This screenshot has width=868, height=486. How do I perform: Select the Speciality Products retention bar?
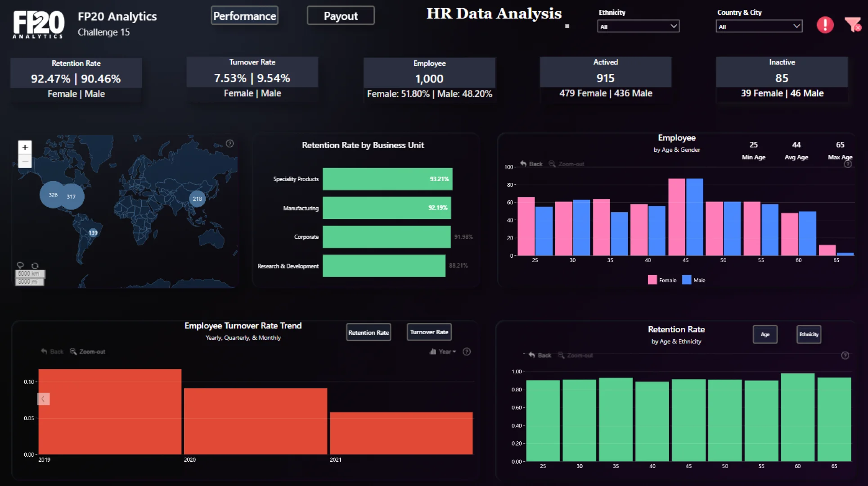click(387, 179)
